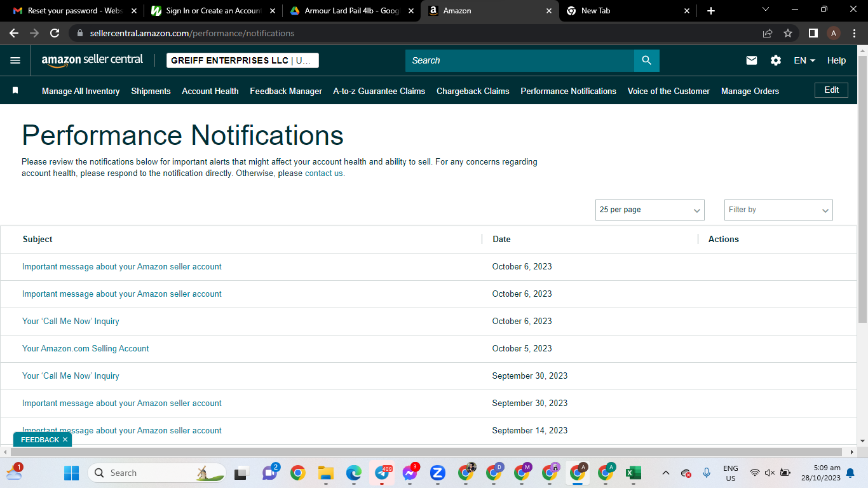Open September 30 'Call Me Now' Inquiry notification

click(x=71, y=376)
